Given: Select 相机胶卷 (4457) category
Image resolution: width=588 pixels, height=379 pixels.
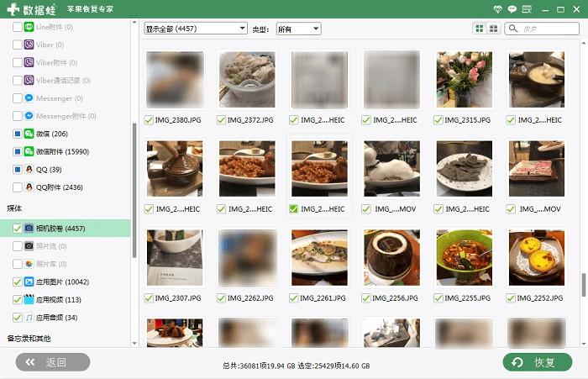Looking at the screenshot, I should (x=66, y=228).
